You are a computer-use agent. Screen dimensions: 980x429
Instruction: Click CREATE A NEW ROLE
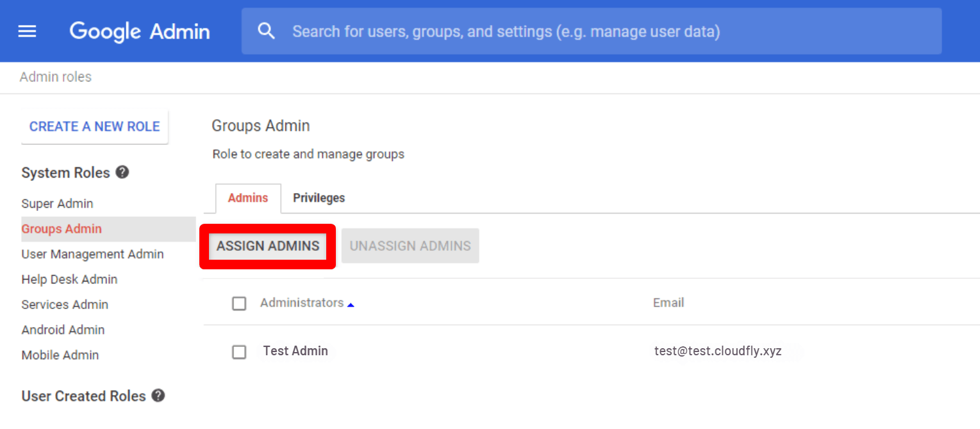(94, 126)
